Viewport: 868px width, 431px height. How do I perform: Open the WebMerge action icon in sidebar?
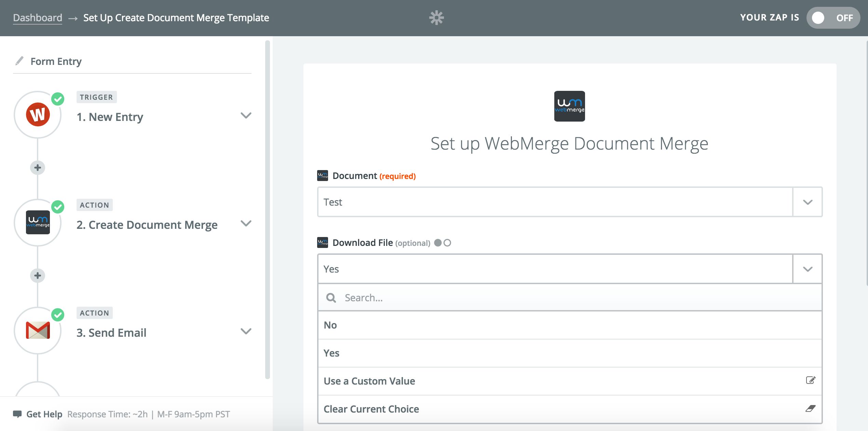[38, 222]
